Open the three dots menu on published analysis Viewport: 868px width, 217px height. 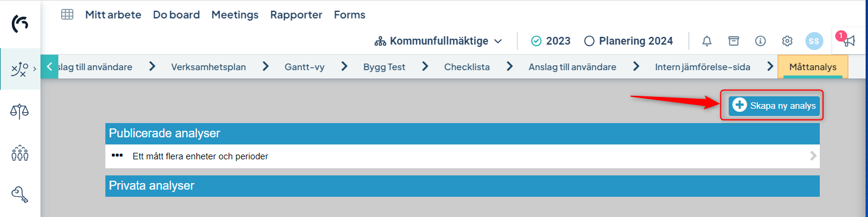(x=117, y=156)
